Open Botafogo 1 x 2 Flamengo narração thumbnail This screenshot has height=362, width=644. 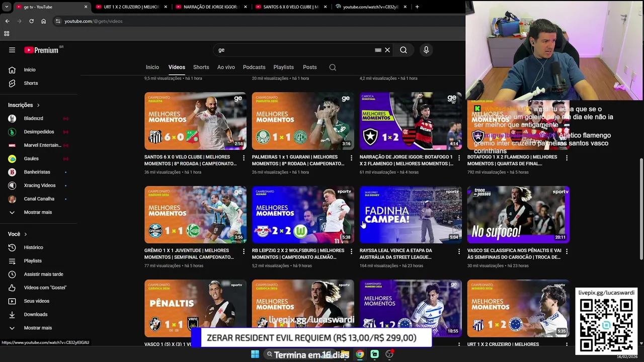[x=411, y=121]
